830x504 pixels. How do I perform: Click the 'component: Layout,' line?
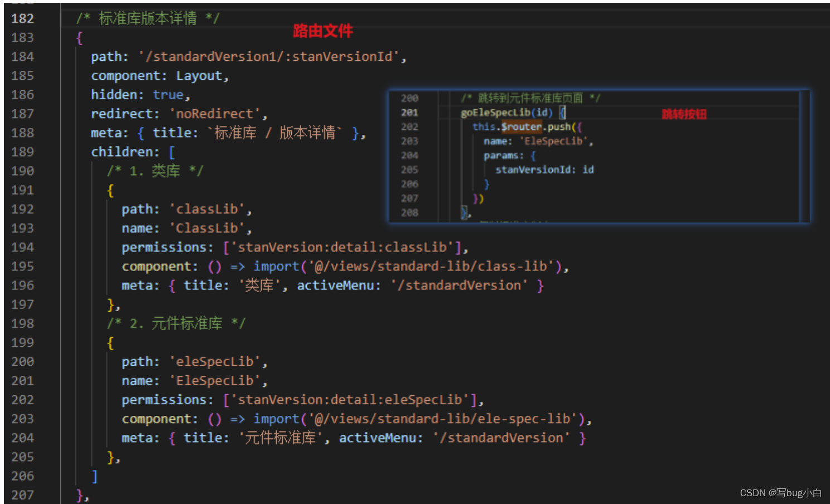(160, 76)
